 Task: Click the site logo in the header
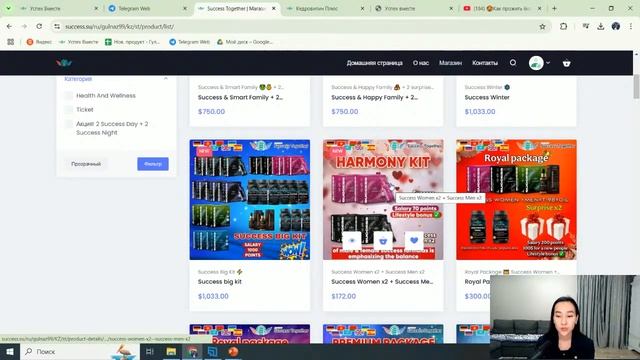pos(64,63)
